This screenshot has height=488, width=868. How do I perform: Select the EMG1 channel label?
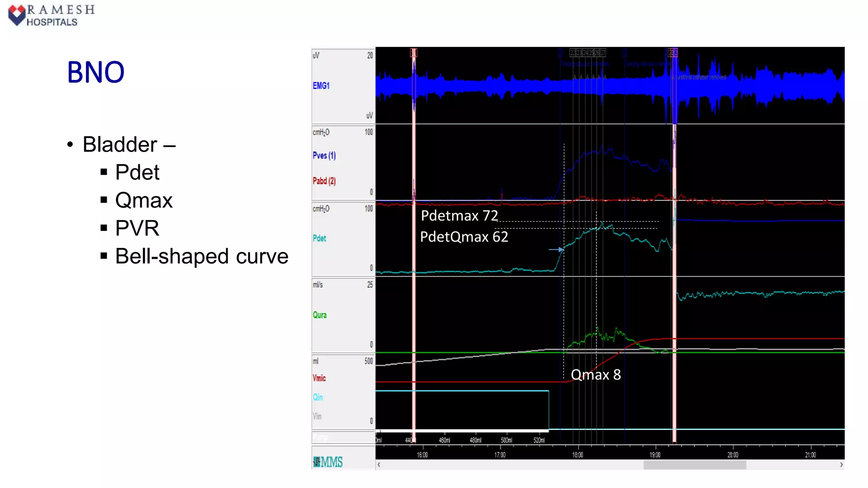[321, 86]
